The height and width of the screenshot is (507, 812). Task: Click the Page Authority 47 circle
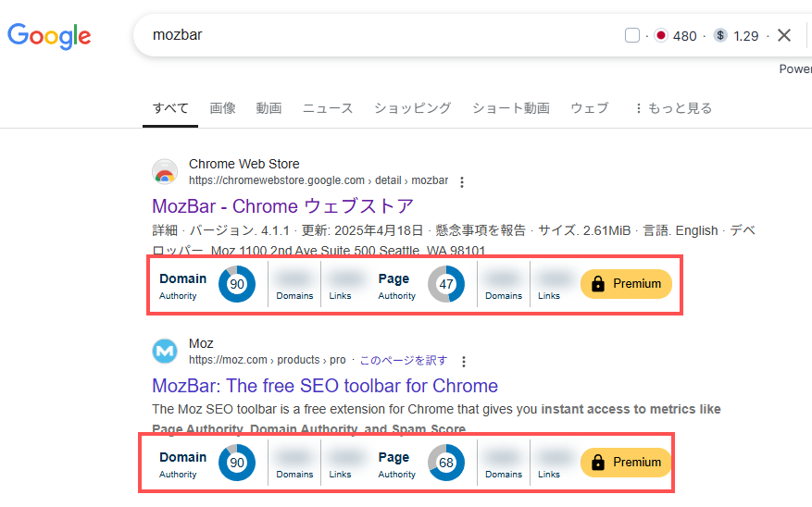(x=446, y=284)
